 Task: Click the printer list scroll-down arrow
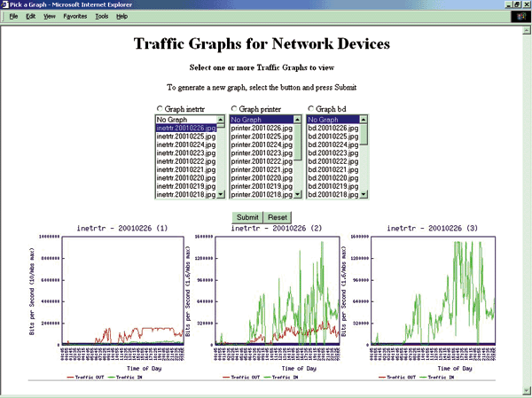tap(297, 194)
